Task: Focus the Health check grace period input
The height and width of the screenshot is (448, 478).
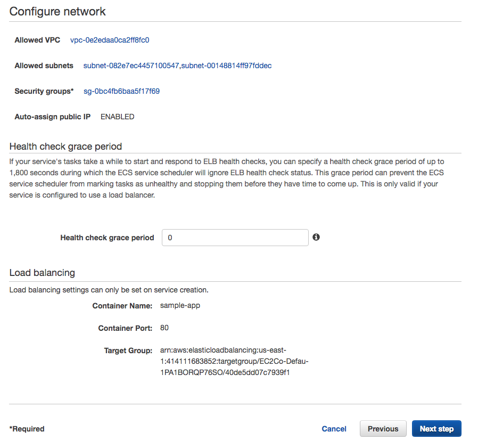Action: pos(235,238)
